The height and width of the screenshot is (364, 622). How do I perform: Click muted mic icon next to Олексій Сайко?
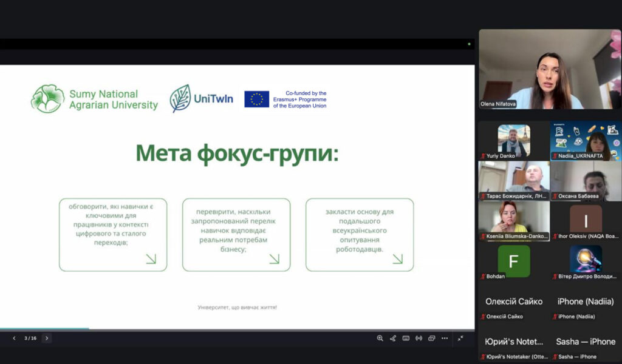(483, 317)
